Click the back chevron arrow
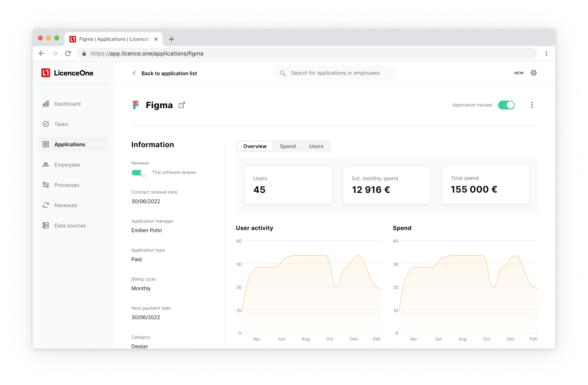Viewport: 588px width, 385px height. (134, 73)
